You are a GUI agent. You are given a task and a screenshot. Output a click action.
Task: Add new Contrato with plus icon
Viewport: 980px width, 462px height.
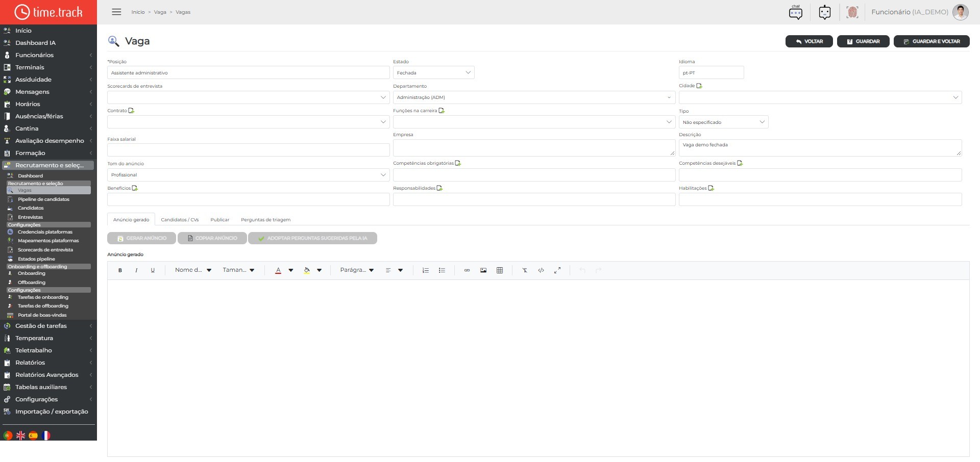[131, 111]
